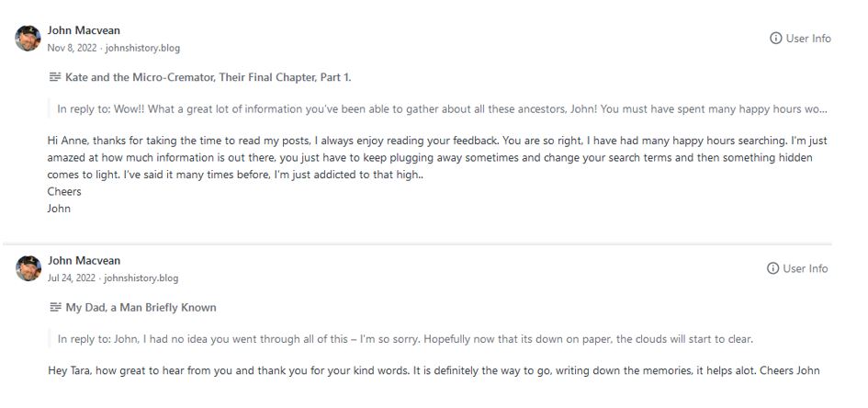Open the "My Dad, a Man Briefly Known" post
868x408 pixels.
141,307
